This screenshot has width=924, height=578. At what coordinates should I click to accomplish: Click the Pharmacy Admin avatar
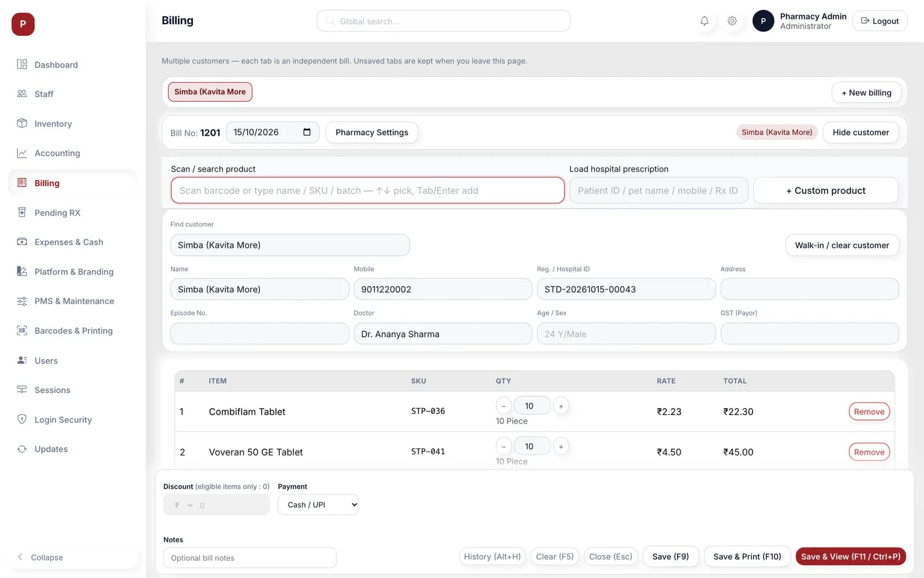763,21
